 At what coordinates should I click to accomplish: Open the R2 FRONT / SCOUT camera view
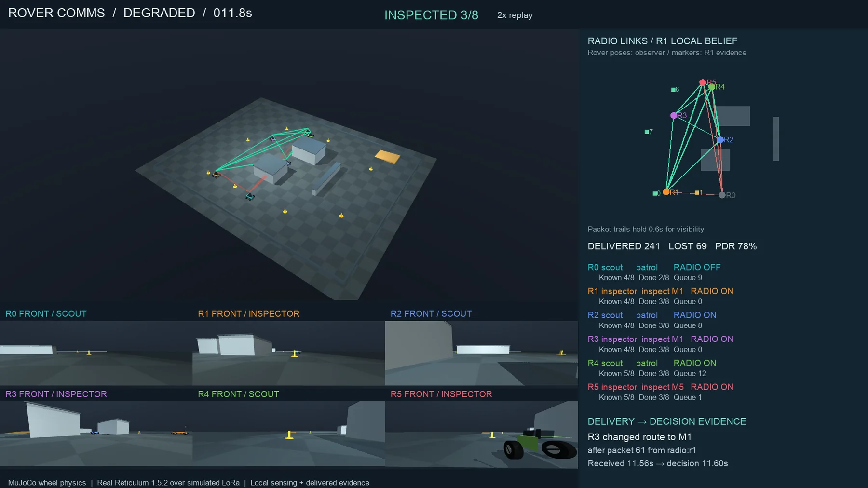tap(481, 353)
